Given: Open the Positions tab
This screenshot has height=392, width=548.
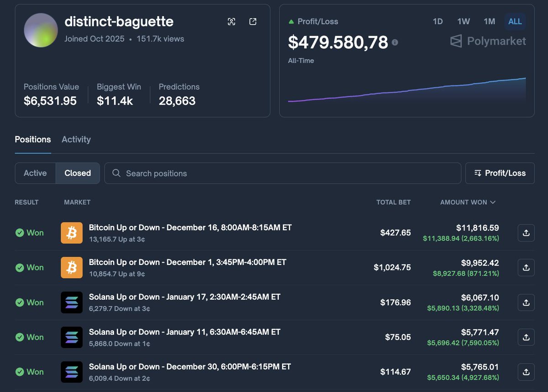Looking at the screenshot, I should click(x=33, y=139).
